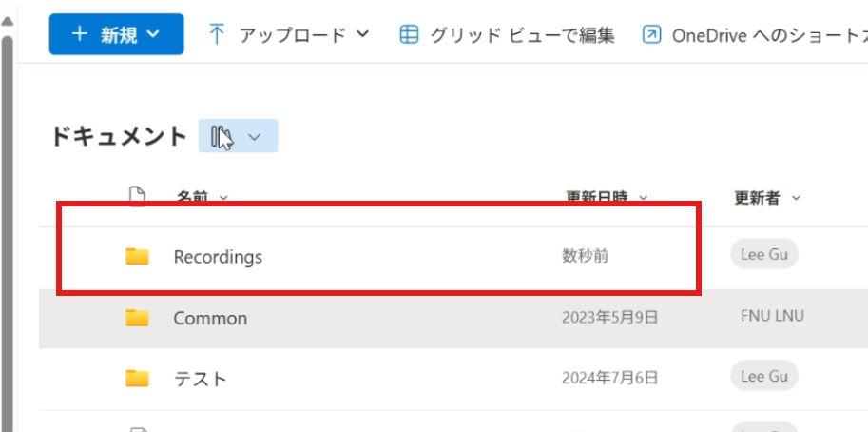This screenshot has height=432, width=868.
Task: Click FNU LNU in the Common row
Action: coord(772,315)
